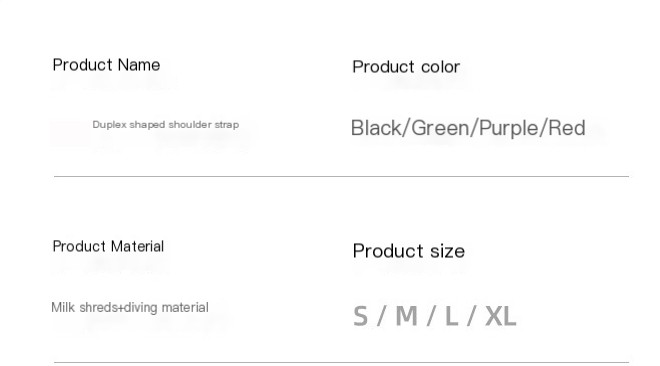Click the word Duplex in product name
This screenshot has height=366, width=660.
109,125
